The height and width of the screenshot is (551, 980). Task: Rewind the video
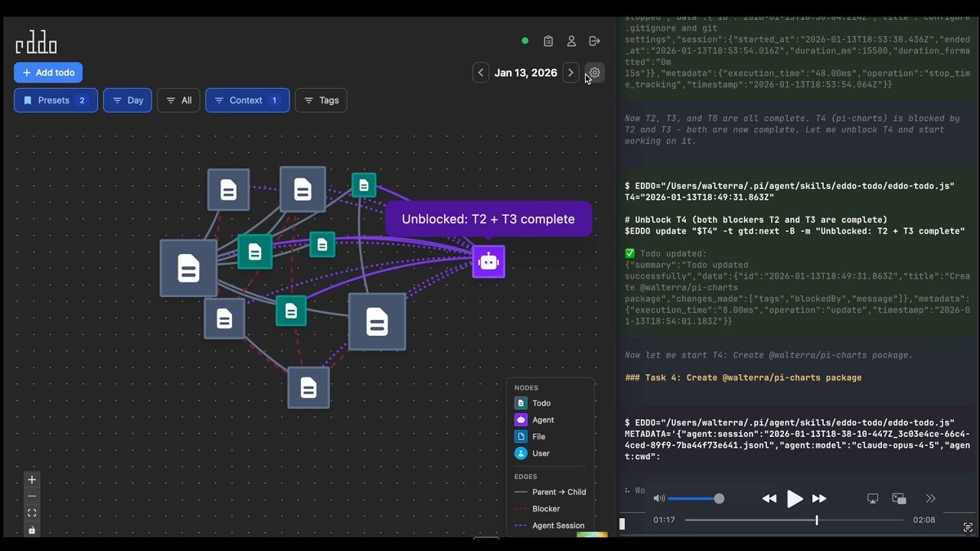tap(769, 499)
